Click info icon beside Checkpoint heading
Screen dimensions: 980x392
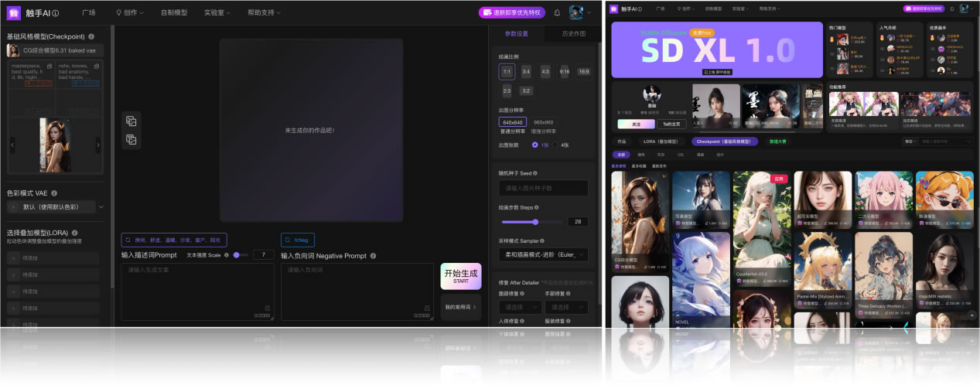pos(91,36)
